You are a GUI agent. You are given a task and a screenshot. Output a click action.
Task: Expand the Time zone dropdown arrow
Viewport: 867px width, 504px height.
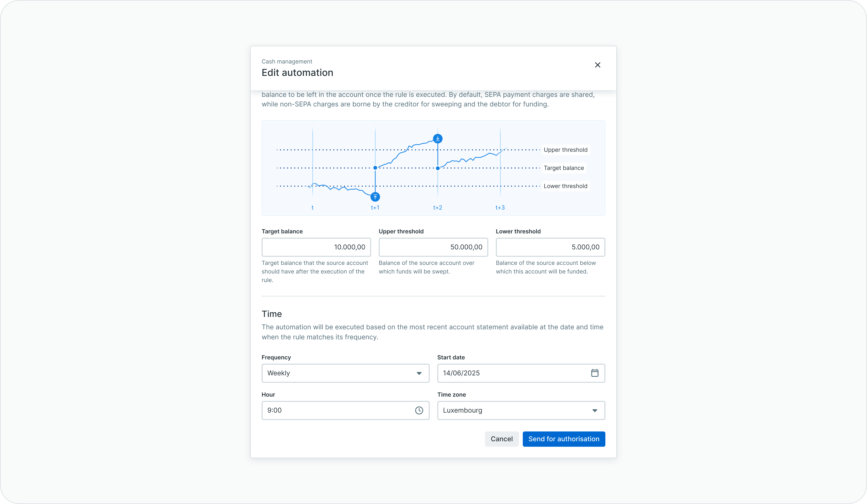595,410
